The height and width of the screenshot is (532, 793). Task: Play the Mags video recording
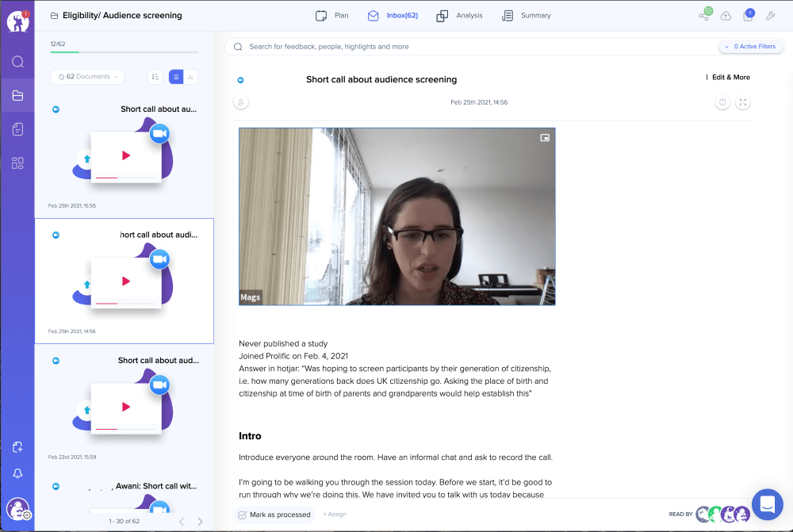point(397,216)
